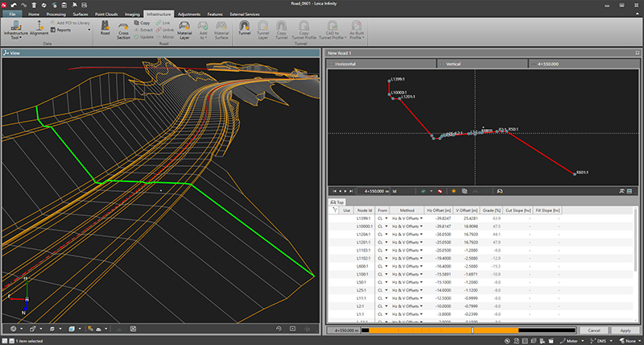Click the orange station slider bar

pos(419,330)
